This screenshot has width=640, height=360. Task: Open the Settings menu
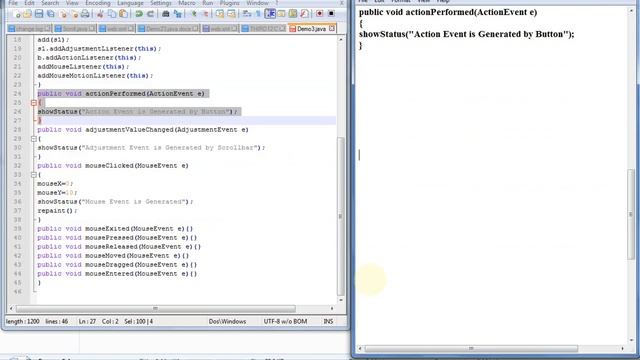click(161, 3)
